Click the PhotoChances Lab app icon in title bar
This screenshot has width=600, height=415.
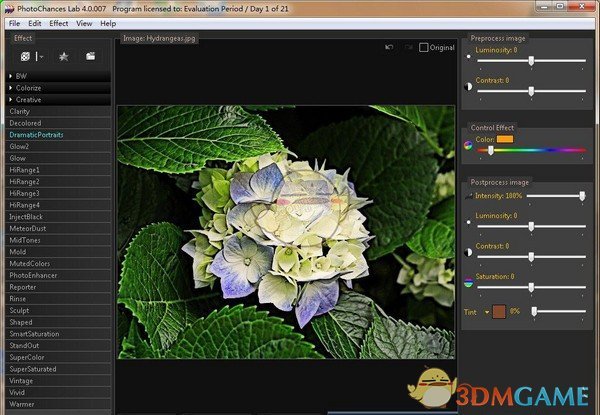click(x=10, y=8)
